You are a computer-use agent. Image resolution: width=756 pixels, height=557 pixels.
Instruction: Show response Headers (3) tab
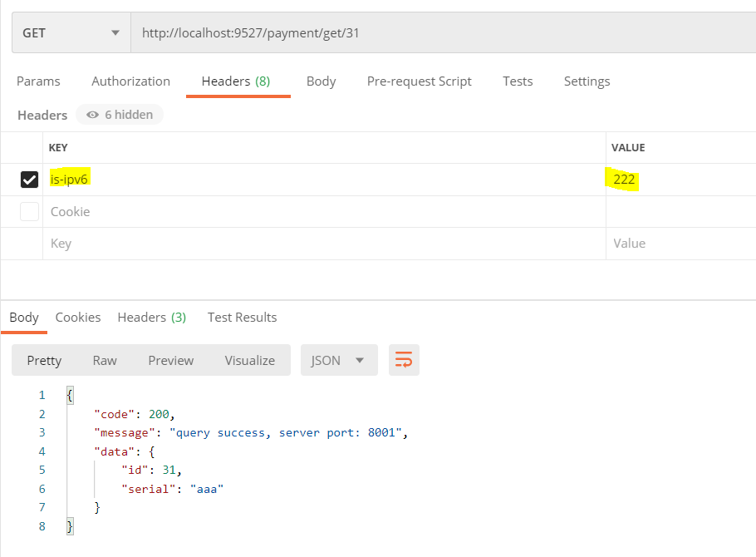pyautogui.click(x=151, y=317)
